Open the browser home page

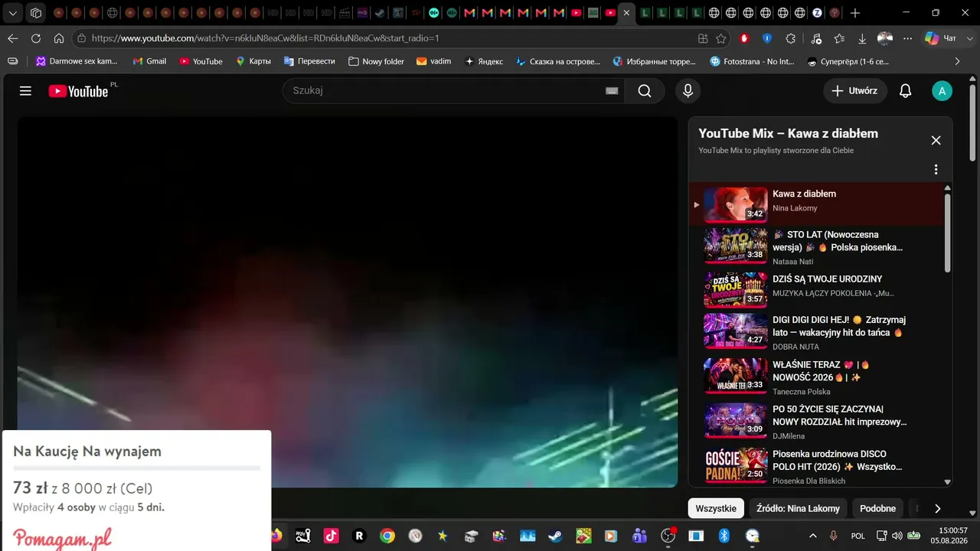[x=60, y=38]
